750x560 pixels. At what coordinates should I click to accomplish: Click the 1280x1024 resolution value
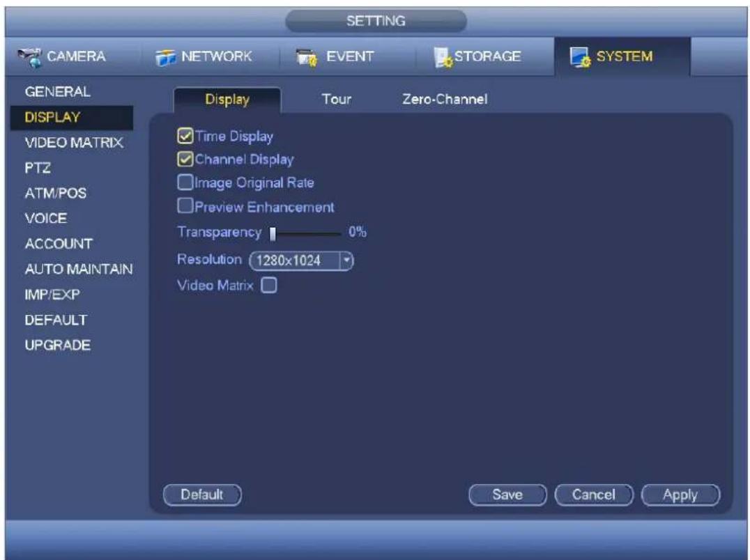[x=289, y=260]
